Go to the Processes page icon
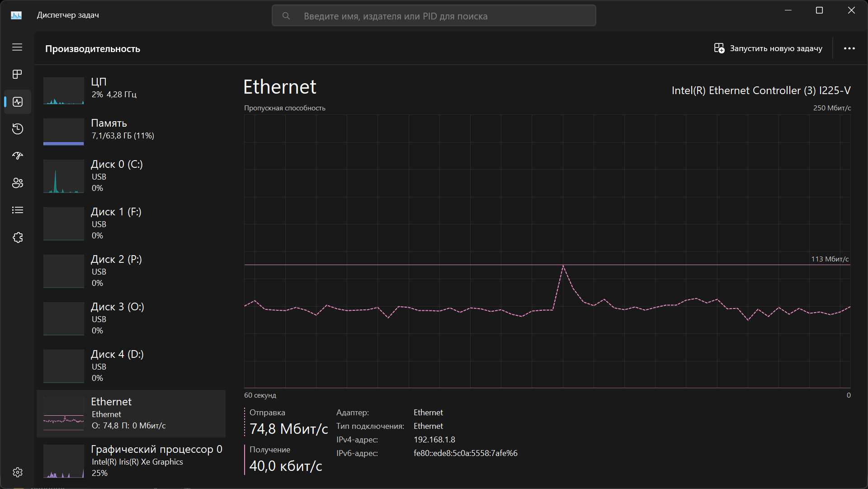The image size is (868, 489). click(17, 74)
